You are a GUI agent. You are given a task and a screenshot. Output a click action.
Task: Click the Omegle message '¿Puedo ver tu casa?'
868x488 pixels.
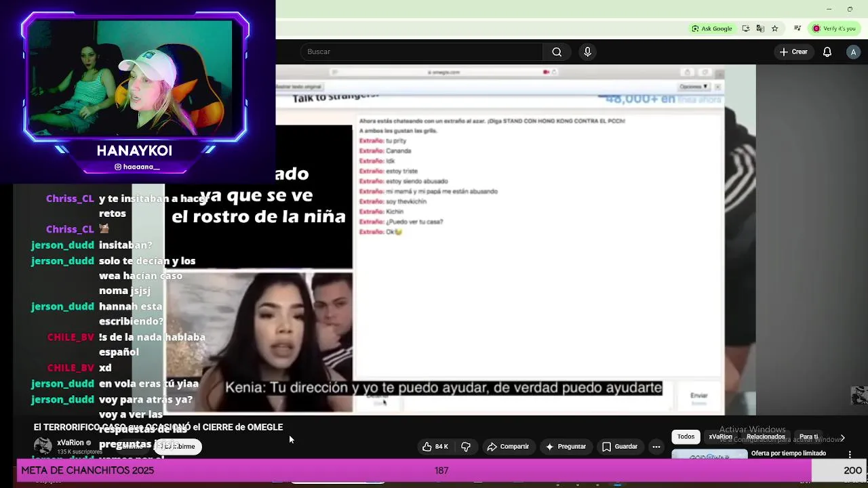point(414,222)
